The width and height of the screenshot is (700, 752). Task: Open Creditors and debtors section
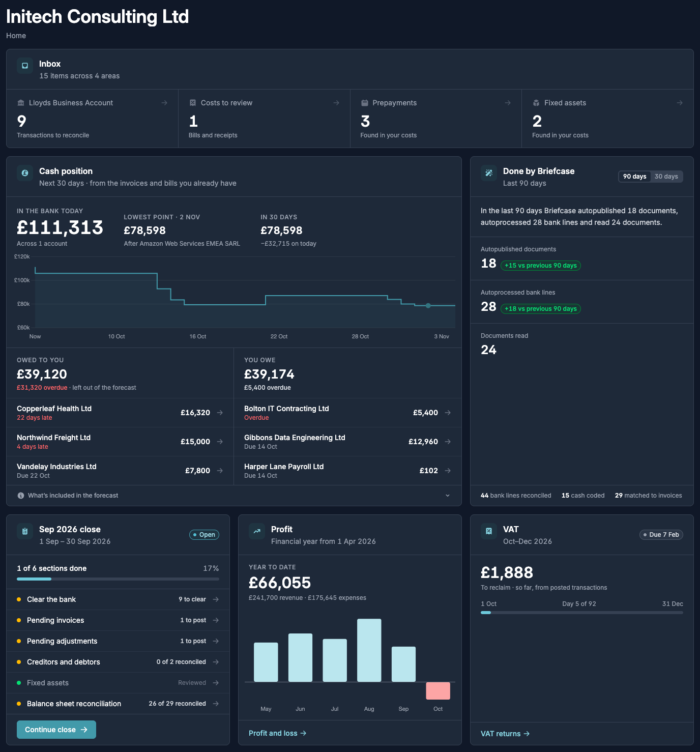point(118,662)
